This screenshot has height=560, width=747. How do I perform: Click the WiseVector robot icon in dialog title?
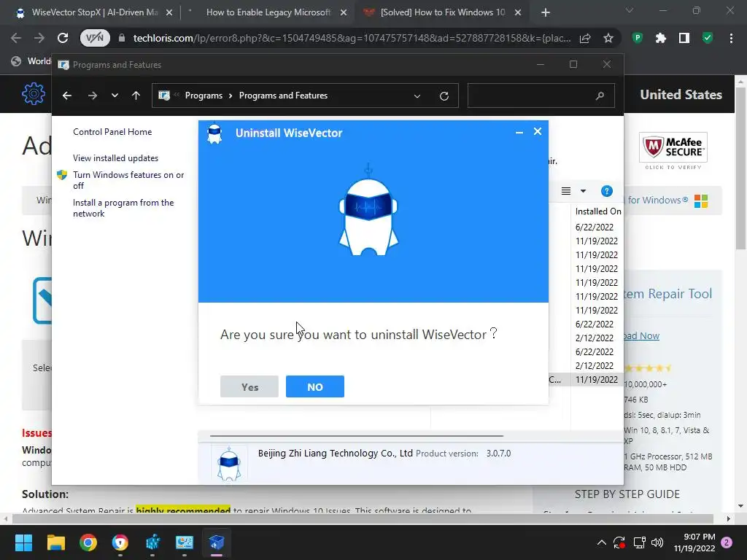coord(215,134)
